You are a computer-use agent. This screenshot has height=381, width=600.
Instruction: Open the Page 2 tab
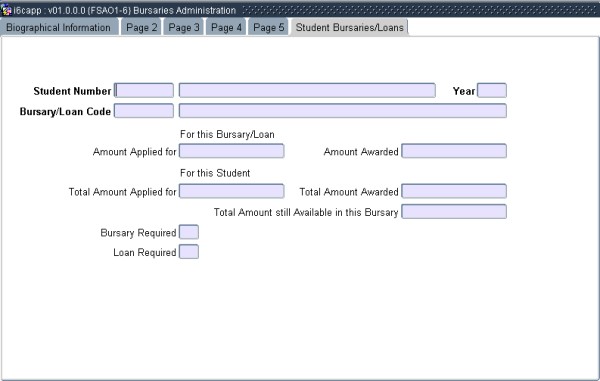pos(141,28)
